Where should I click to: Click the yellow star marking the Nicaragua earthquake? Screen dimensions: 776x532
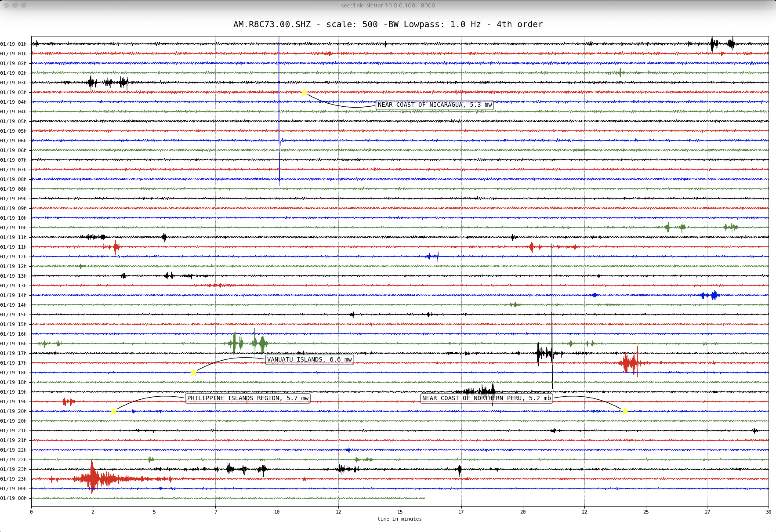point(304,92)
